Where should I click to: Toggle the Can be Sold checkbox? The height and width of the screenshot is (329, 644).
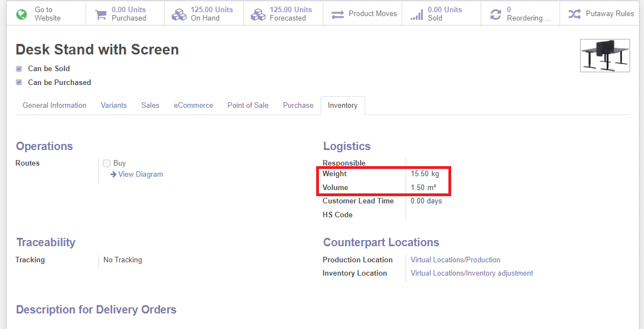point(19,69)
